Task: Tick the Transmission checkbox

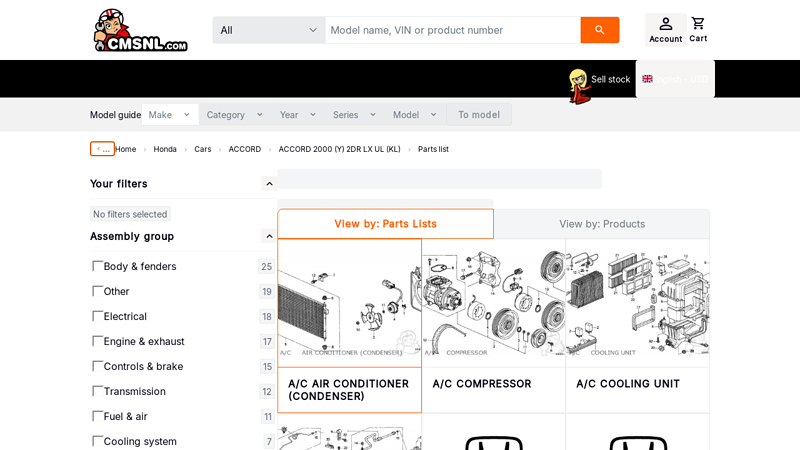Action: (x=97, y=391)
